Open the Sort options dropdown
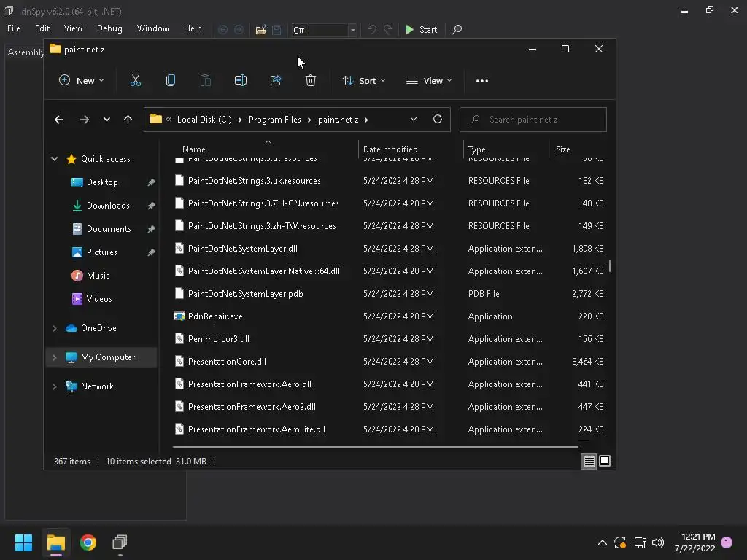This screenshot has height=560, width=747. click(364, 80)
